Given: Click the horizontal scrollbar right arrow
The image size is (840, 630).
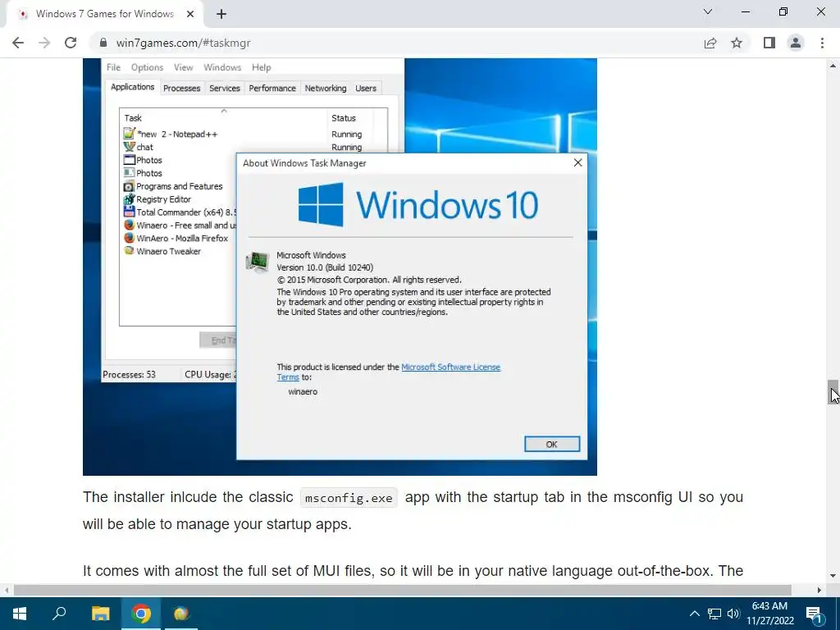Looking at the screenshot, I should 819,590.
